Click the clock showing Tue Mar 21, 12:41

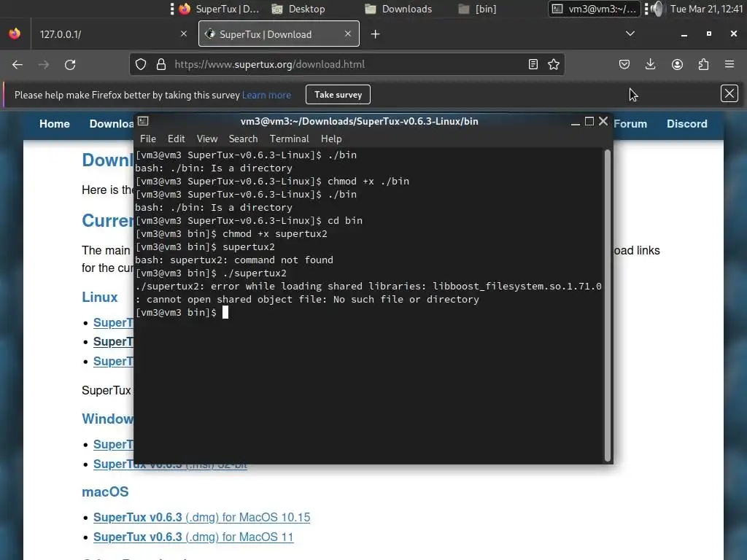click(x=706, y=9)
